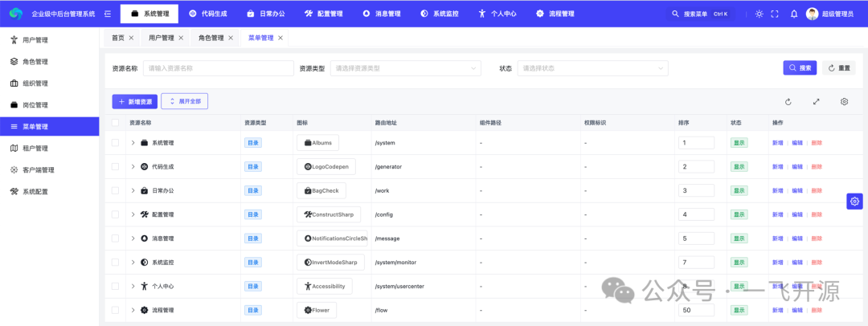
Task: Focus the 资源名称 input field
Action: pyautogui.click(x=219, y=68)
